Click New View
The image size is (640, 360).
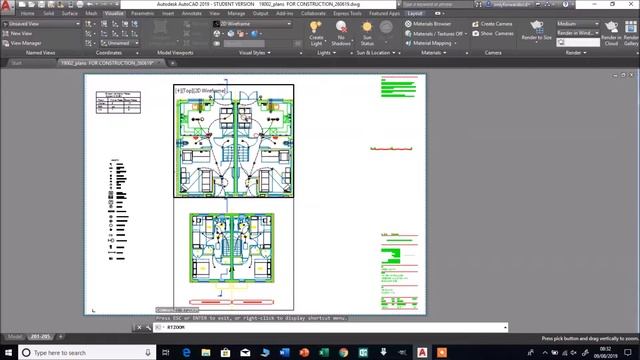pos(17,33)
